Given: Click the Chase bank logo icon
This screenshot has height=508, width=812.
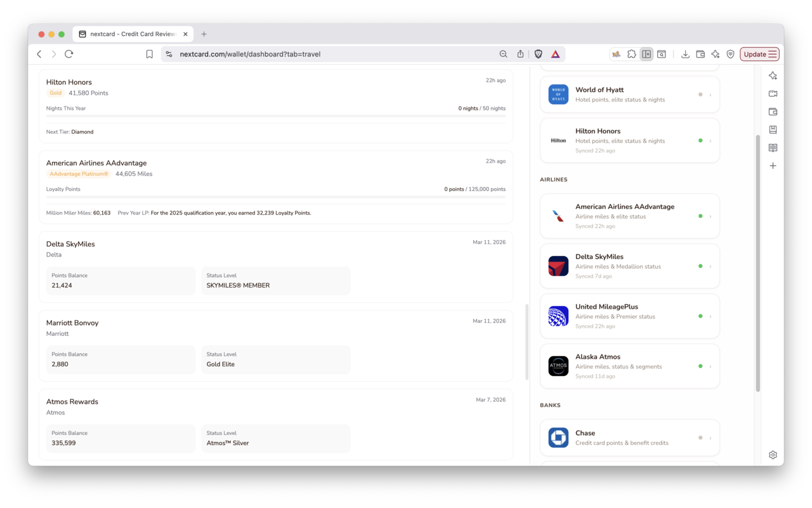Looking at the screenshot, I should click(x=558, y=438).
